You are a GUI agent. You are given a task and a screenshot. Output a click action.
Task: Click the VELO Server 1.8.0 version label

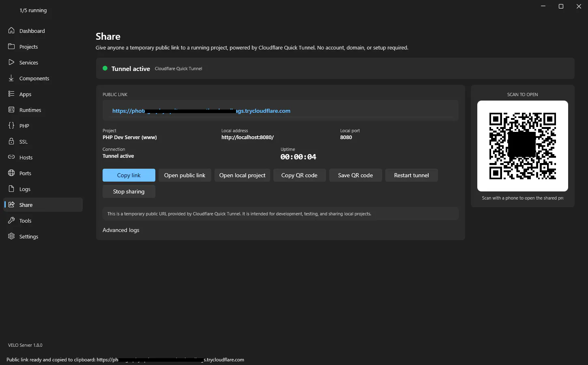tap(25, 345)
